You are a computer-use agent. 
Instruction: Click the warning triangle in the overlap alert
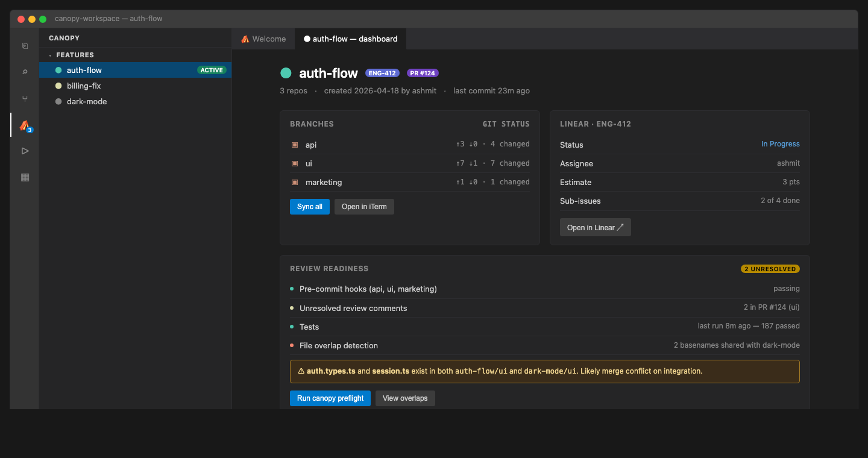[x=301, y=371]
